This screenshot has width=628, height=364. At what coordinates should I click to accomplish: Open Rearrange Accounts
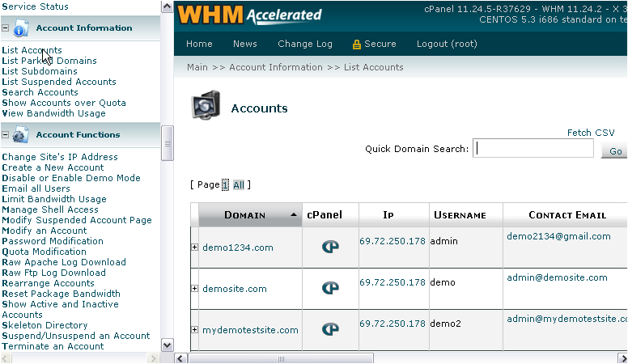pyautogui.click(x=48, y=283)
